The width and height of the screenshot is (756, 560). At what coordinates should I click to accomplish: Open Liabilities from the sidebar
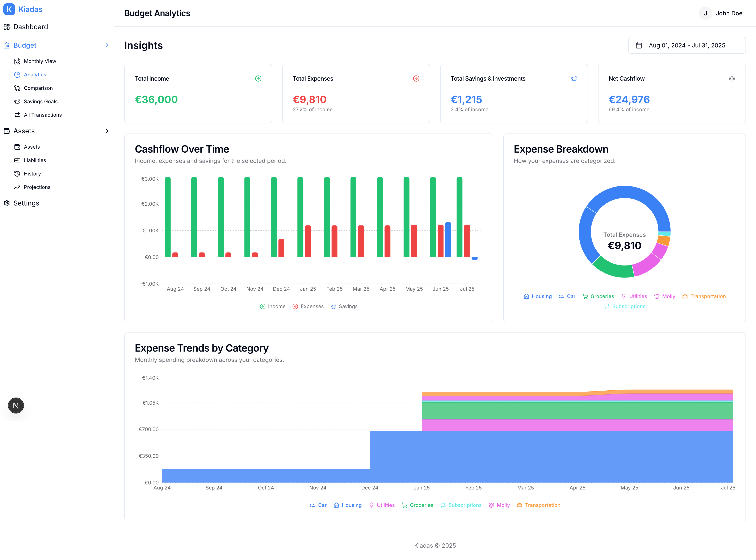(35, 160)
